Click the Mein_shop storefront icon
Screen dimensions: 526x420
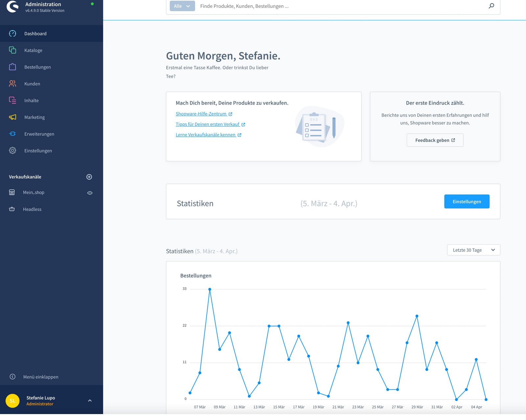click(x=12, y=192)
